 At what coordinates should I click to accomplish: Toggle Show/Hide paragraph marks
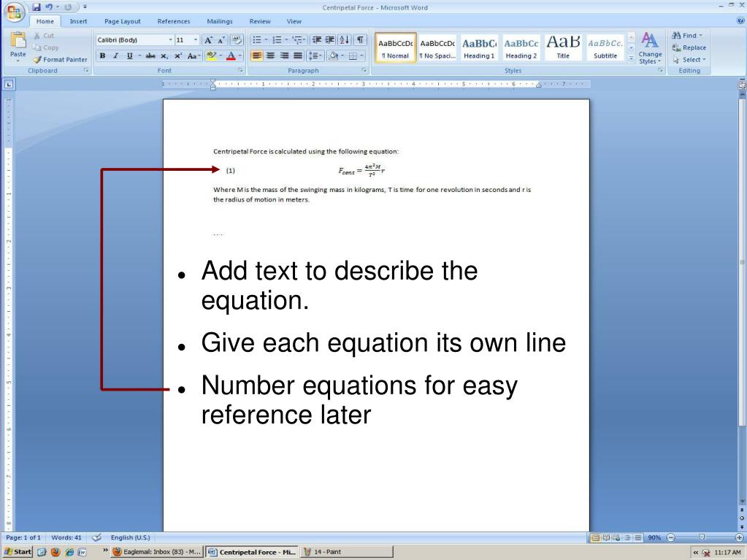[360, 39]
